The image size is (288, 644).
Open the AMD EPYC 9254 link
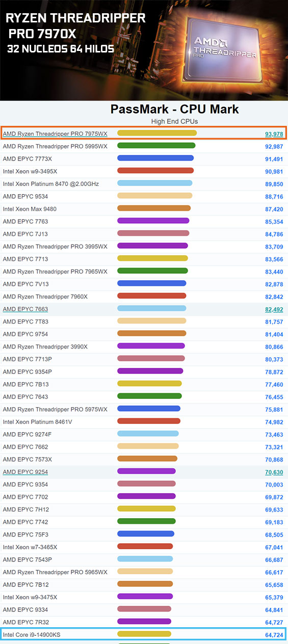pos(25,472)
